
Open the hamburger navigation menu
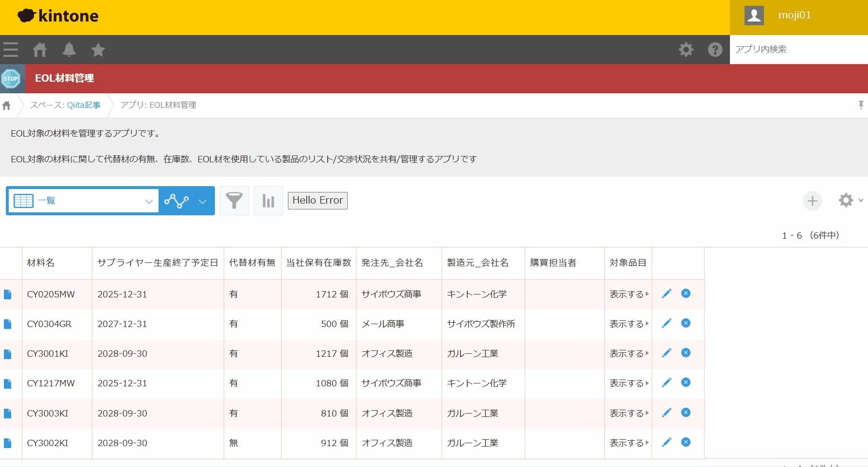click(10, 49)
